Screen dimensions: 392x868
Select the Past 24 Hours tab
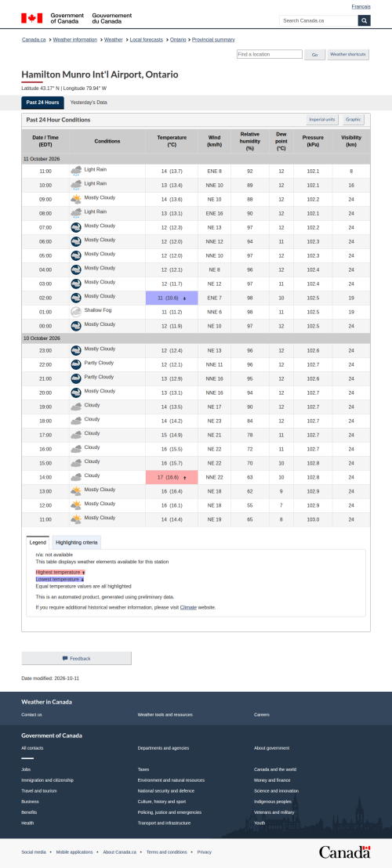click(42, 103)
